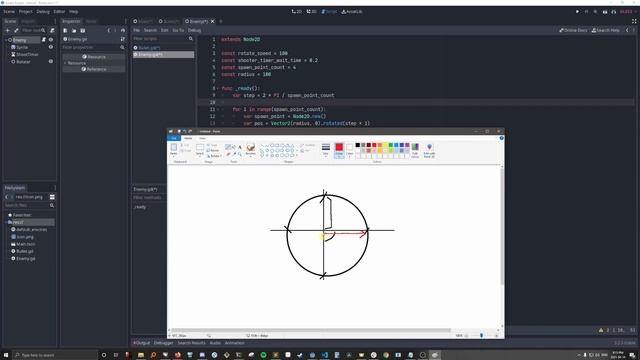This screenshot has width=640, height=360.
Task: Add a new node in Scene dock
Action: (x=7, y=30)
